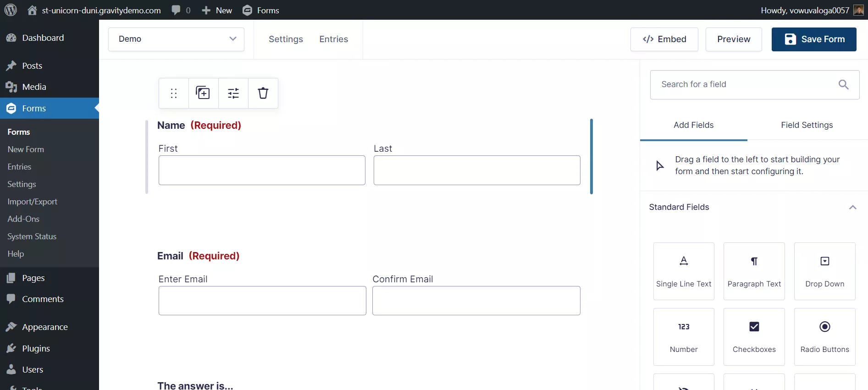Click the Save Form button
Screen dimensions: 868x390
point(813,39)
